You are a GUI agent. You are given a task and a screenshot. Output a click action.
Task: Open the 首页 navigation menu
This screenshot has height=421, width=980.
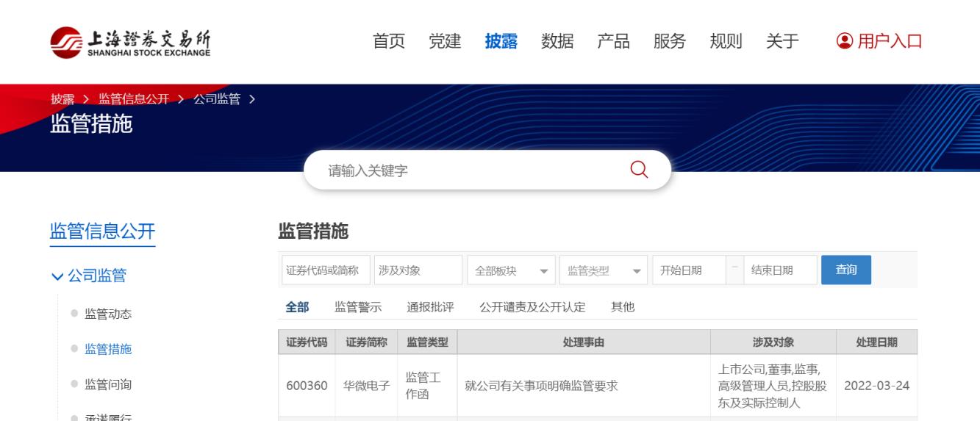click(389, 42)
